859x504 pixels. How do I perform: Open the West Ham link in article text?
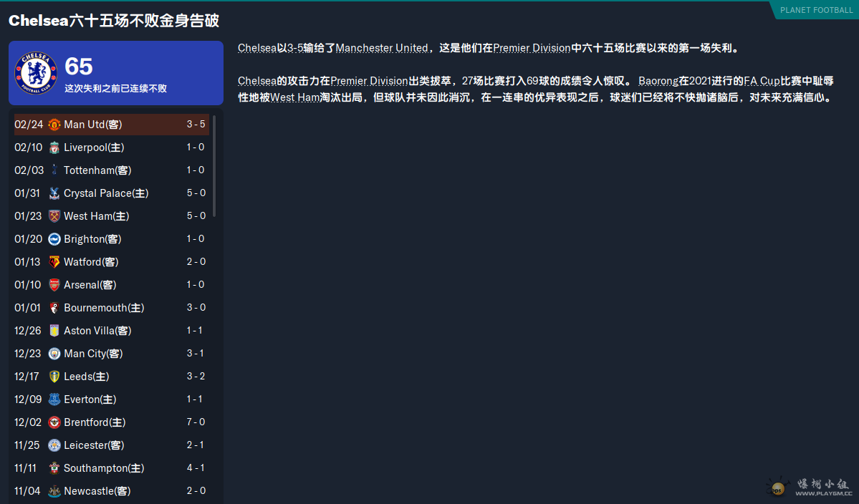(x=295, y=98)
